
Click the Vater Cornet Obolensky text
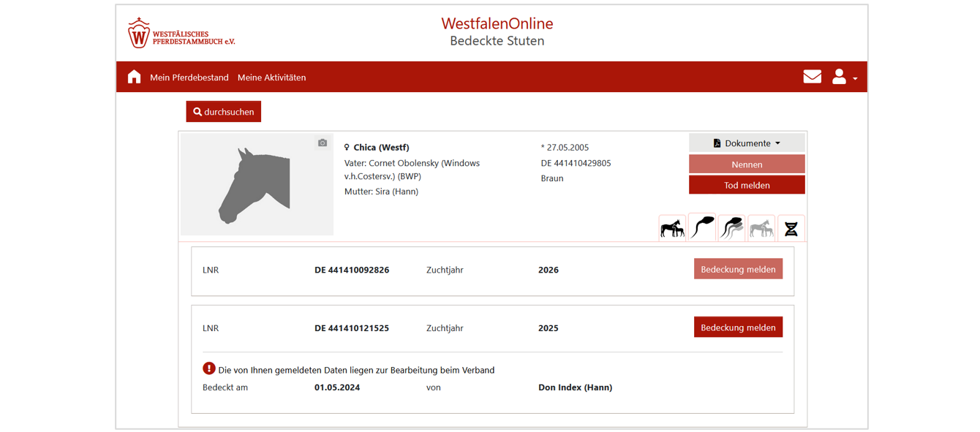coord(412,170)
